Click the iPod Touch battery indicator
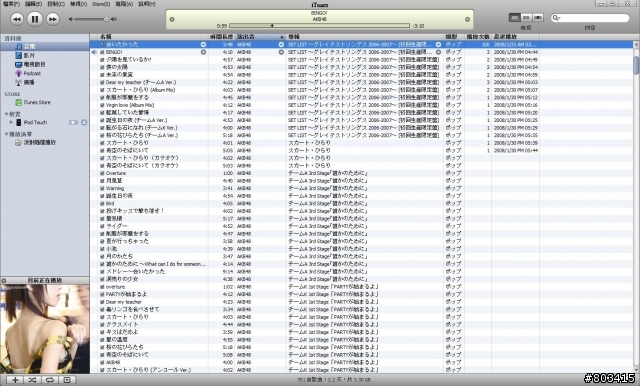The height and width of the screenshot is (386, 640). (74, 122)
